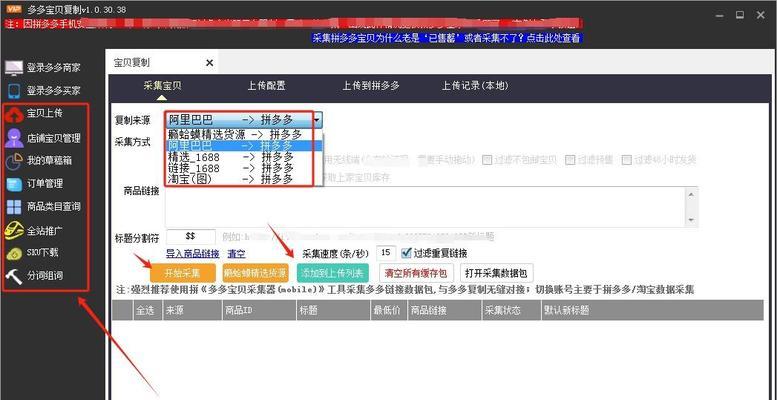Click the 采集速度 field showing 15
Image resolution: width=777 pixels, height=400 pixels.
tap(386, 253)
